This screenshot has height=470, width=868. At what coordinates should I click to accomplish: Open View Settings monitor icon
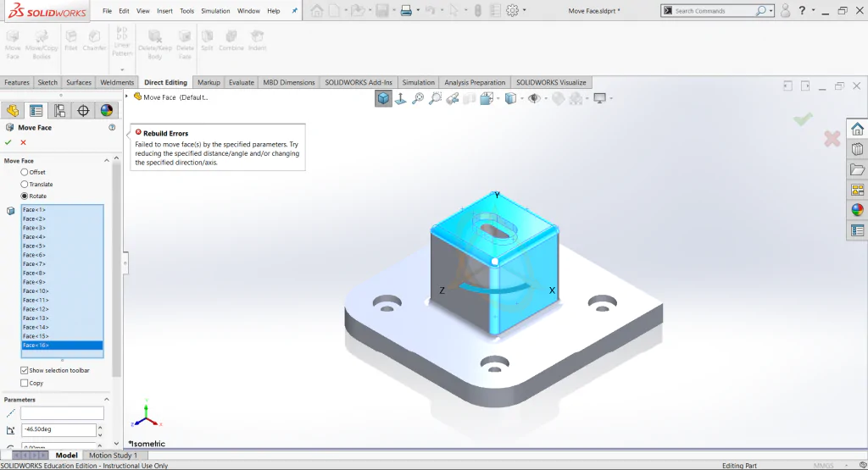599,98
